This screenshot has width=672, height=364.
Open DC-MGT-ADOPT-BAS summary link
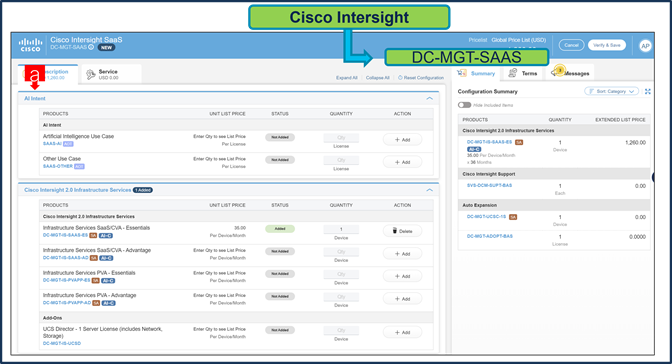tap(490, 236)
